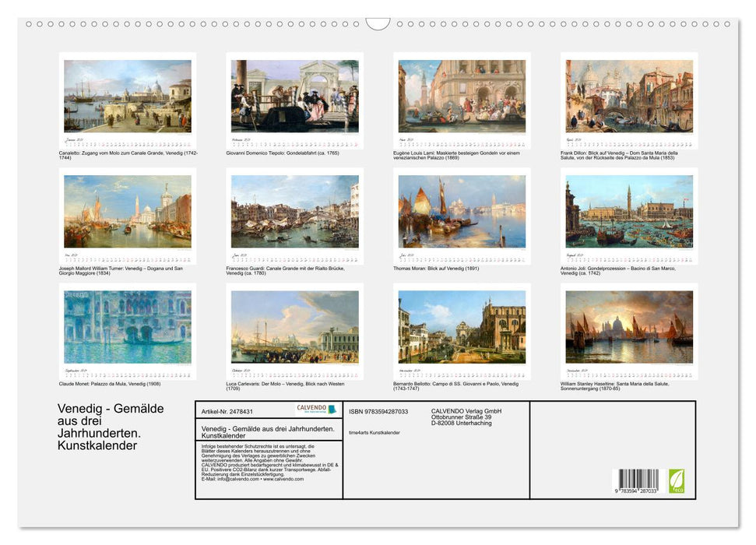Click the Tiepolo Gondelabfahrt painting thumbnail
The height and width of the screenshot is (545, 756).
pos(294,96)
